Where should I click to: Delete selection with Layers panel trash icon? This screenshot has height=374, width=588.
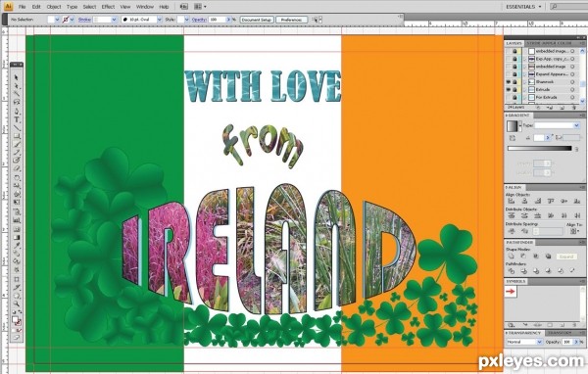tap(573, 108)
